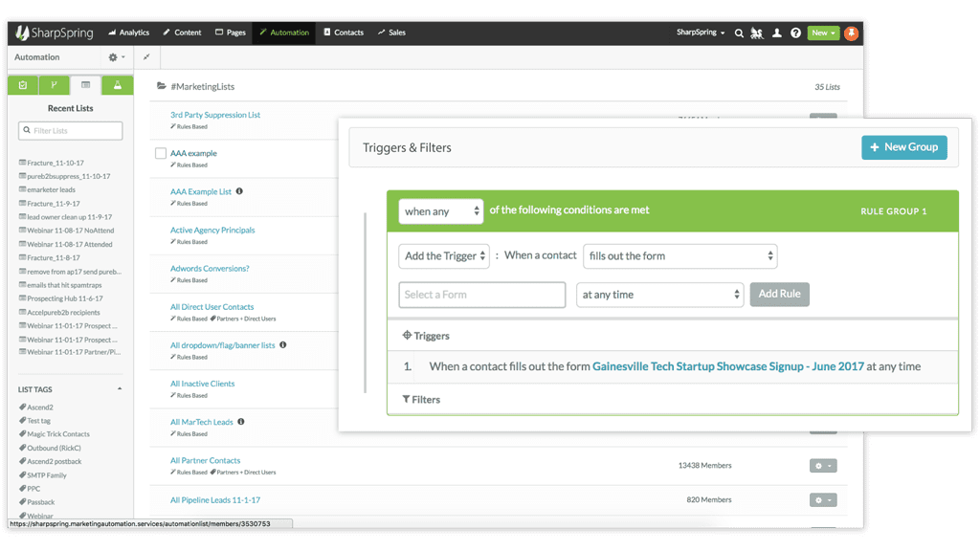Click the 'Partners + Direct Users' tag on All Partner Contacts
The image size is (980, 551).
(246, 473)
